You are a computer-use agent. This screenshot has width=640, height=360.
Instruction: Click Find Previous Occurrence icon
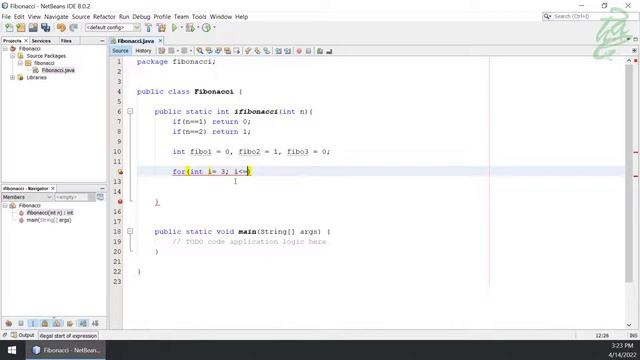tap(209, 51)
